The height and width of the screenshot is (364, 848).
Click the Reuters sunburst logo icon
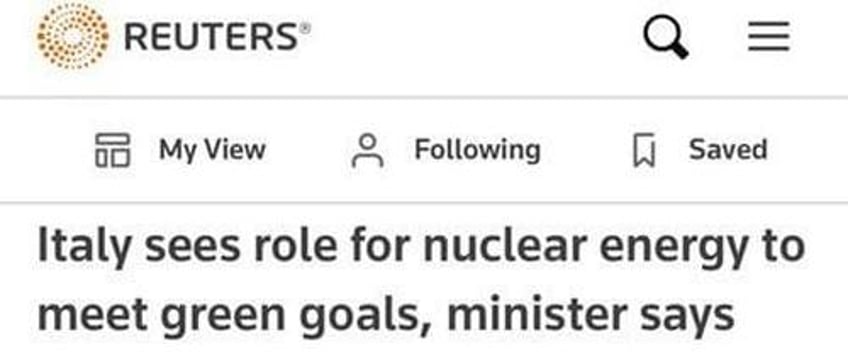(x=72, y=36)
